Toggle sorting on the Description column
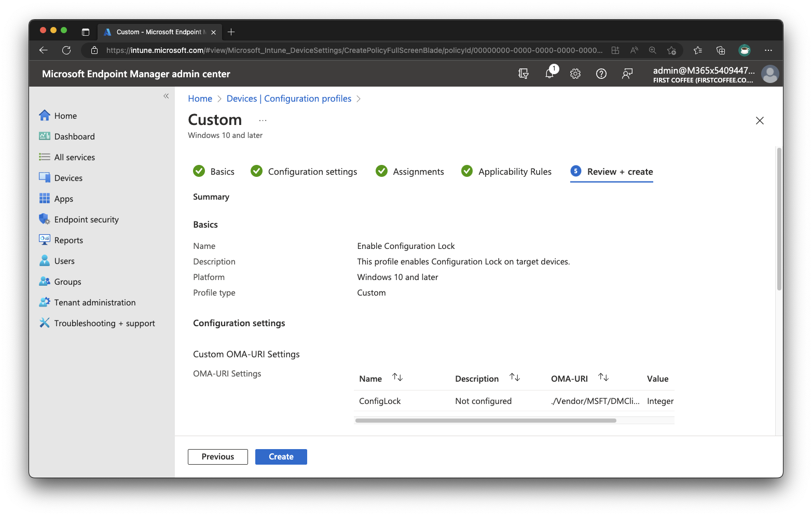 (x=515, y=377)
